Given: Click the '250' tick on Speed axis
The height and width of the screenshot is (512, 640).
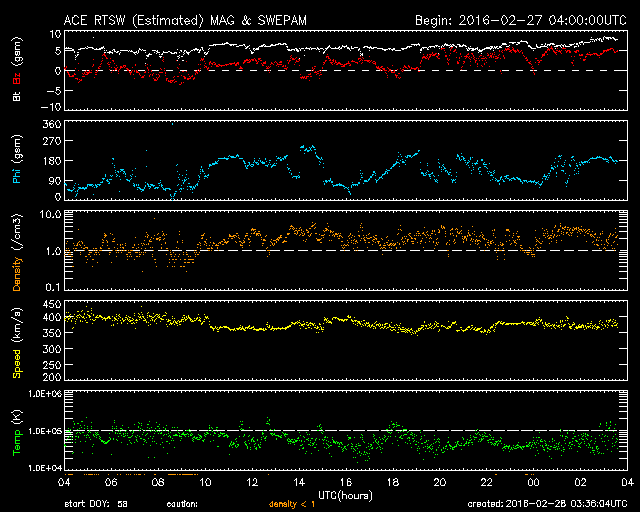Looking at the screenshot, I should (x=52, y=365).
